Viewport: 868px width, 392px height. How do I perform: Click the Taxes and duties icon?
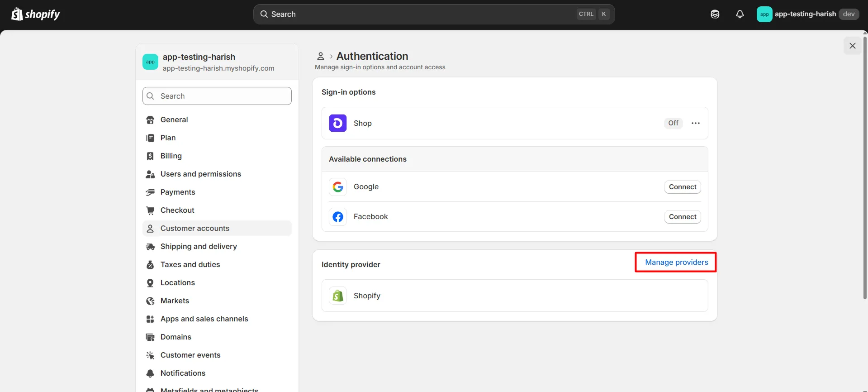(150, 265)
